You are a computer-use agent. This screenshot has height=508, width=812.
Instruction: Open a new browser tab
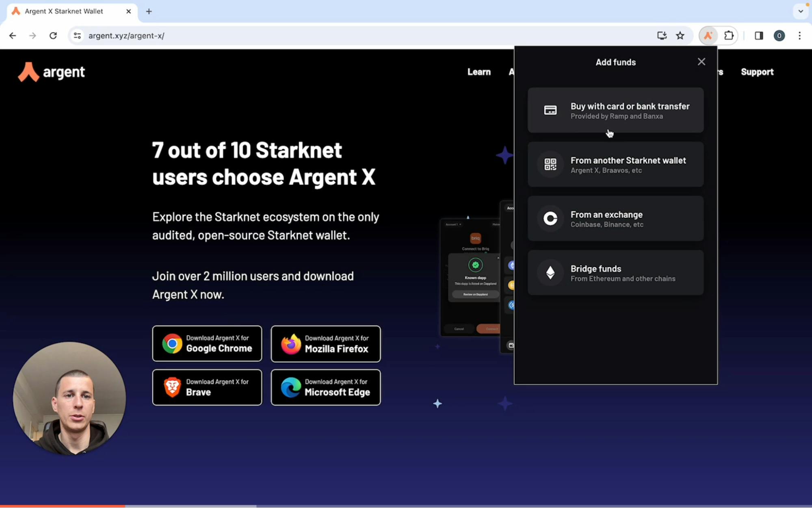tap(149, 11)
